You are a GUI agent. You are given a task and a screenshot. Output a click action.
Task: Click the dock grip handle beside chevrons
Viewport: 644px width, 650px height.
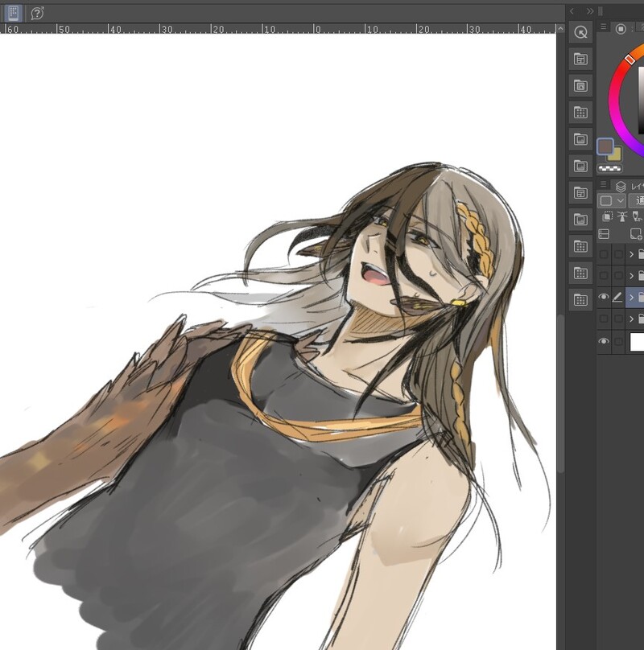click(600, 11)
